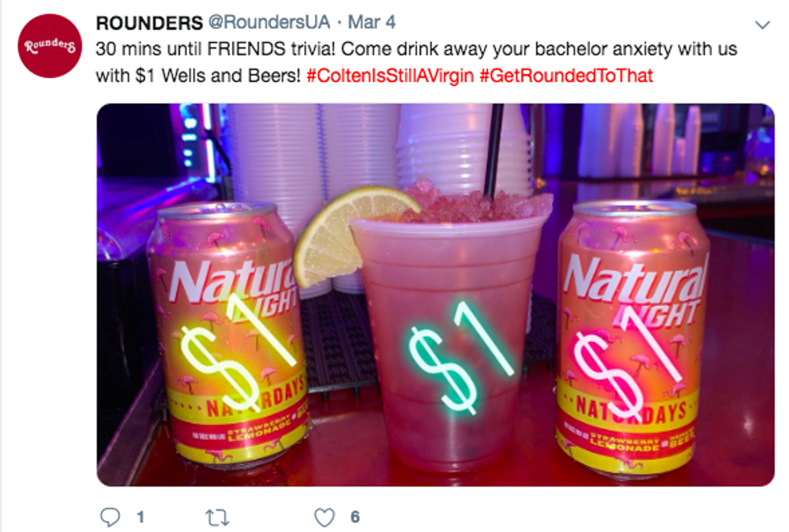The height and width of the screenshot is (532, 789).
Task: Click the yellow neon $1 sticker
Action: point(239,352)
